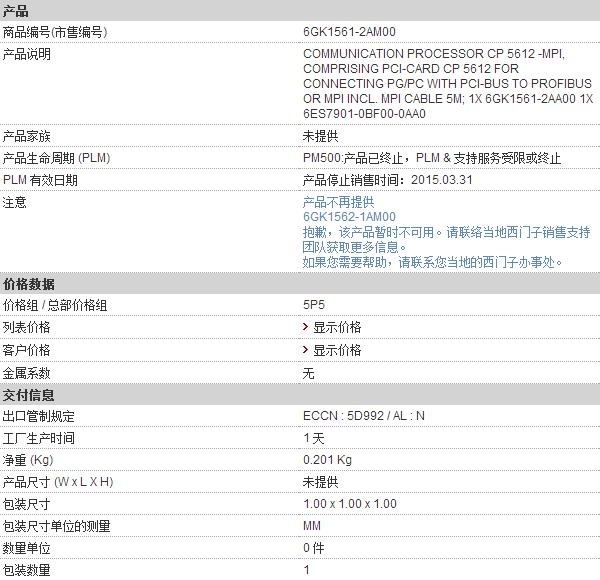Screen dimensions: 600x580
Task: Click the 1 天 production time value
Action: coord(314,438)
